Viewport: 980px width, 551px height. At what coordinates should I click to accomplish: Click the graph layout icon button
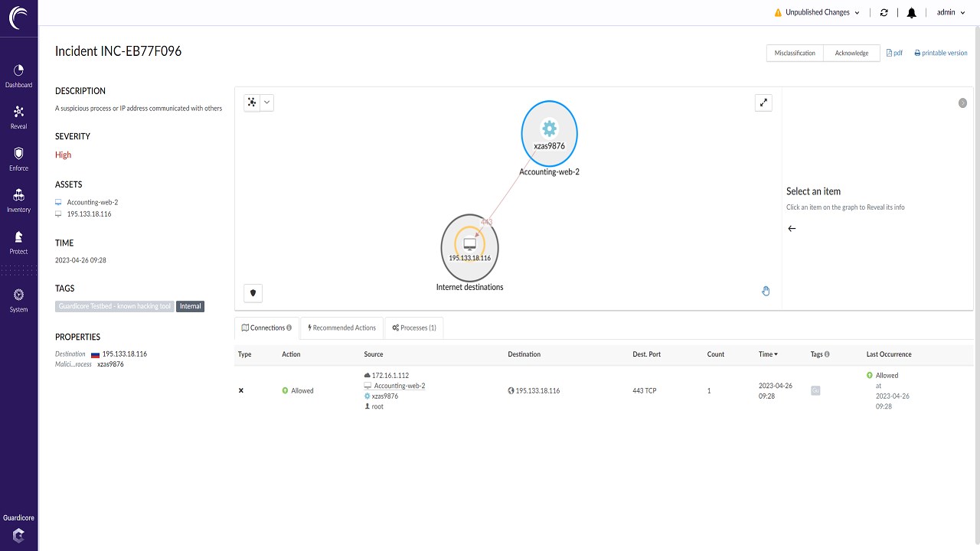click(252, 102)
